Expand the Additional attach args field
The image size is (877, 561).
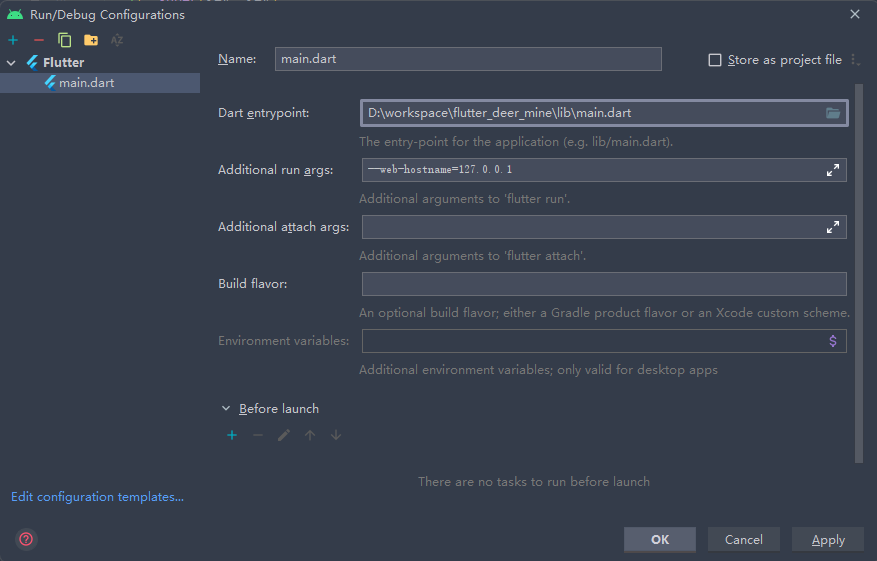pyautogui.click(x=833, y=227)
